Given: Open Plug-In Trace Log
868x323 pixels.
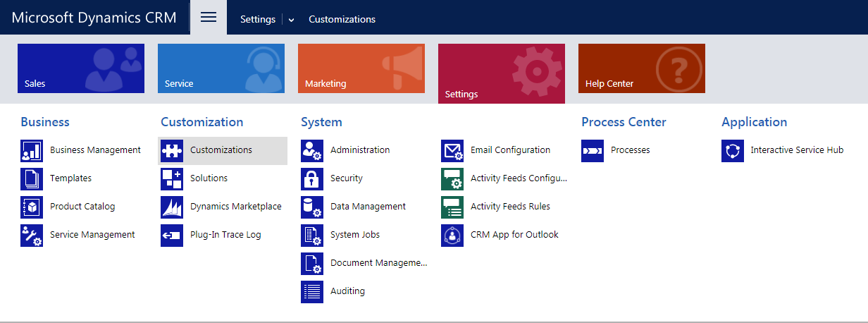Looking at the screenshot, I should click(x=225, y=235).
